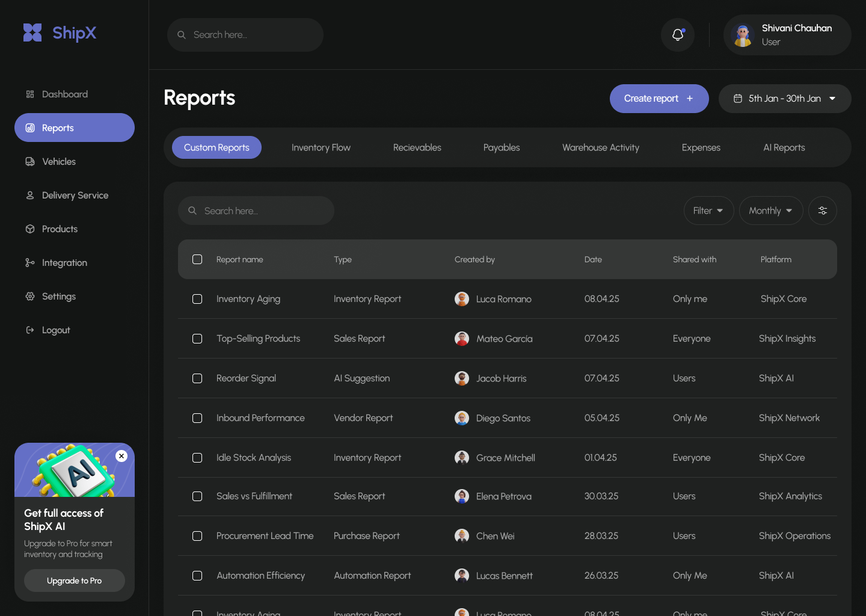Screen dimensions: 866x616
Task: Open the 5th Jan - 30th Jan date picker
Action: pyautogui.click(x=785, y=98)
